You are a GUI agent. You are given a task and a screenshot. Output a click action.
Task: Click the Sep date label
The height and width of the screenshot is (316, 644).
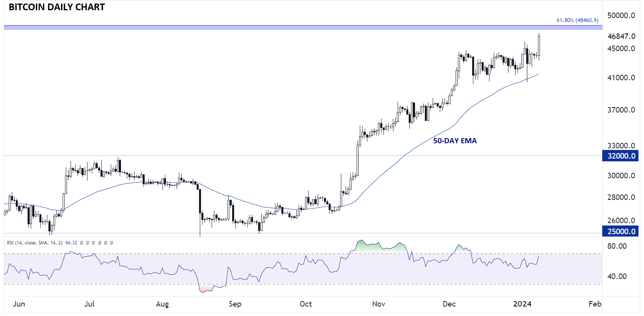(235, 304)
